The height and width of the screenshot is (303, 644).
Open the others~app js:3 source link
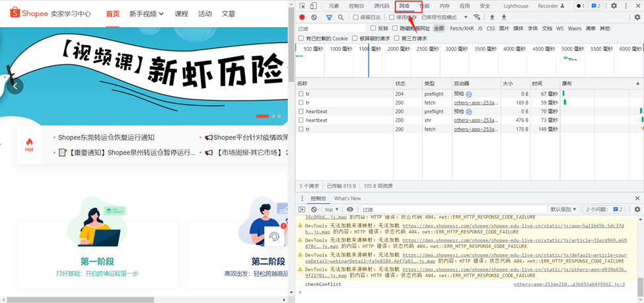coord(569,284)
